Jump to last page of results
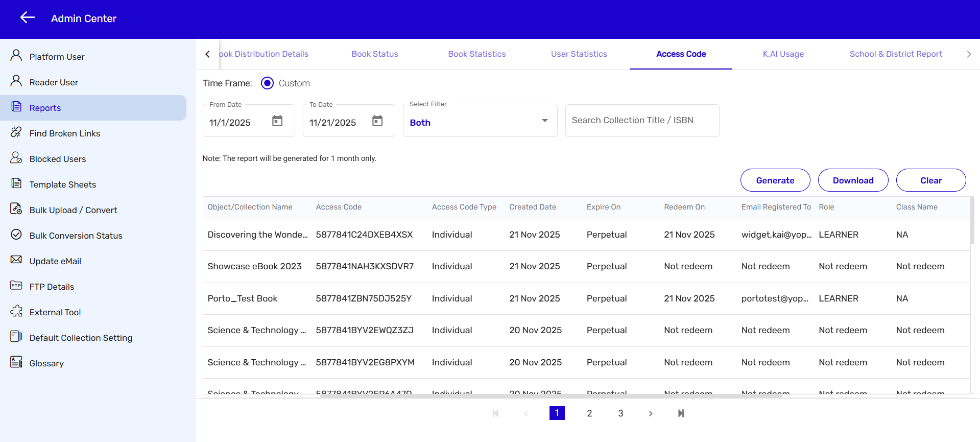The image size is (980, 442). pos(681,413)
